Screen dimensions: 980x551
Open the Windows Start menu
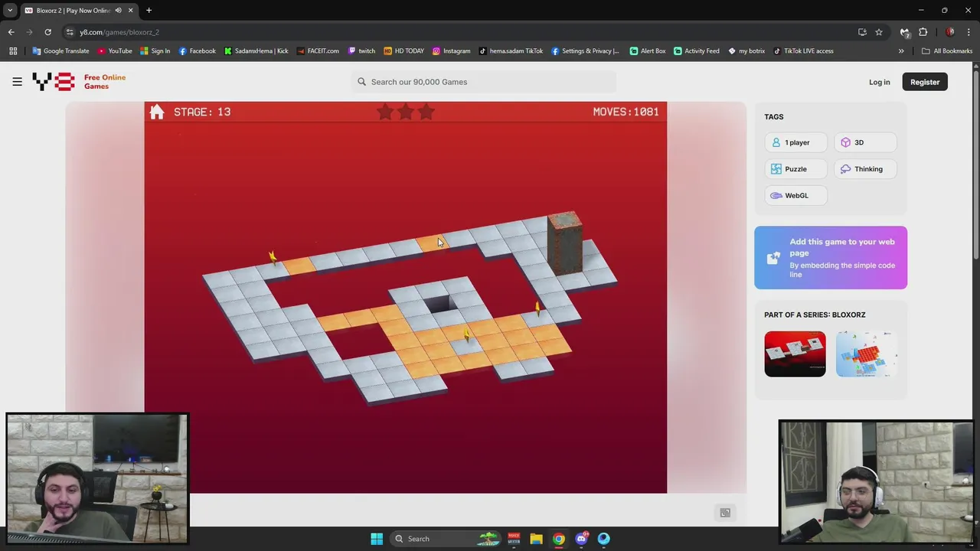coord(377,539)
